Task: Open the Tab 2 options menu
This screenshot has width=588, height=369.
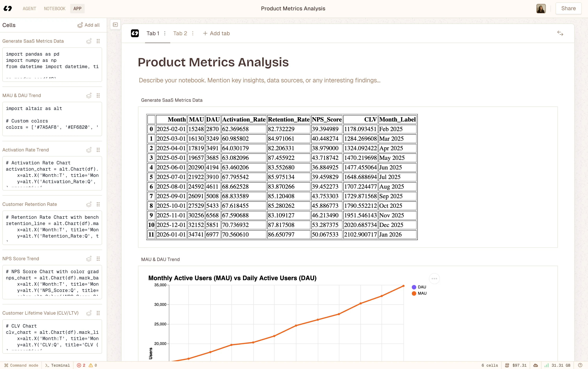Action: (193, 33)
